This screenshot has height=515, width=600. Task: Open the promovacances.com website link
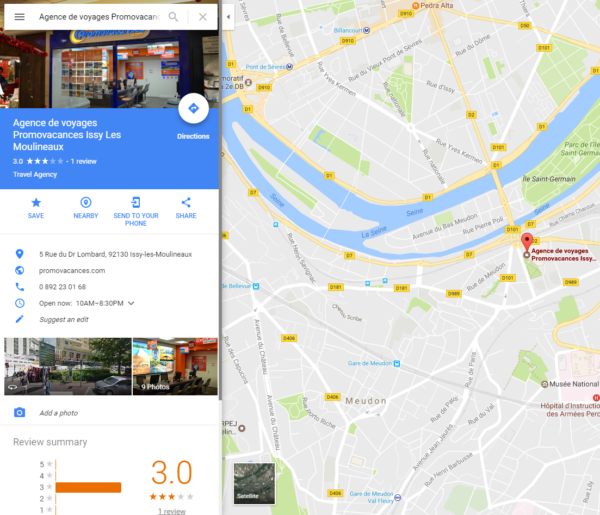click(72, 271)
